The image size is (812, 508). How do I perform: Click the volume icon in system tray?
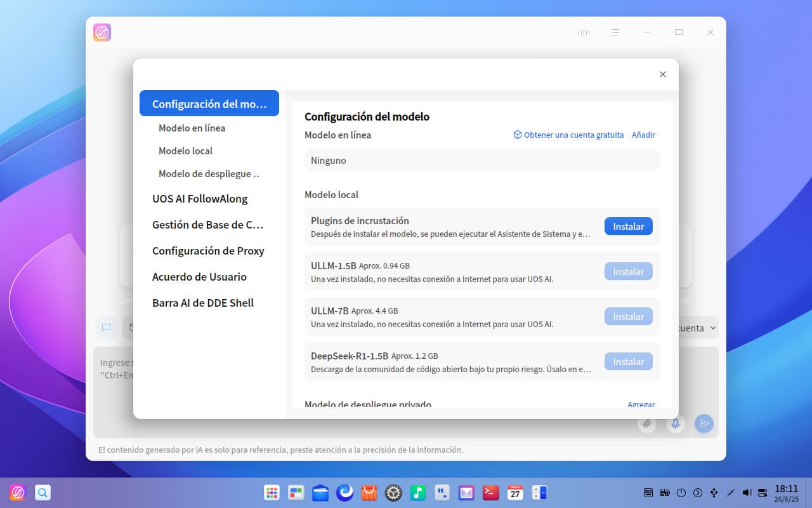coord(747,493)
